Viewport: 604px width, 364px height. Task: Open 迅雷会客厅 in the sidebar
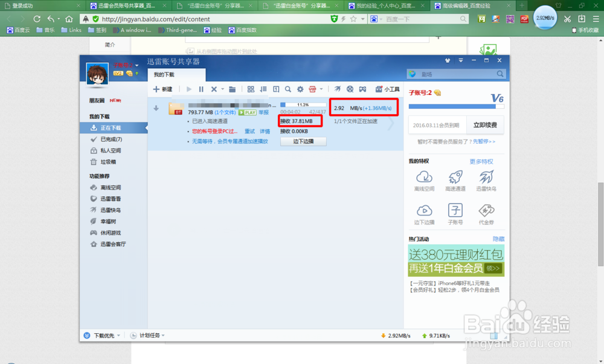[x=114, y=244]
